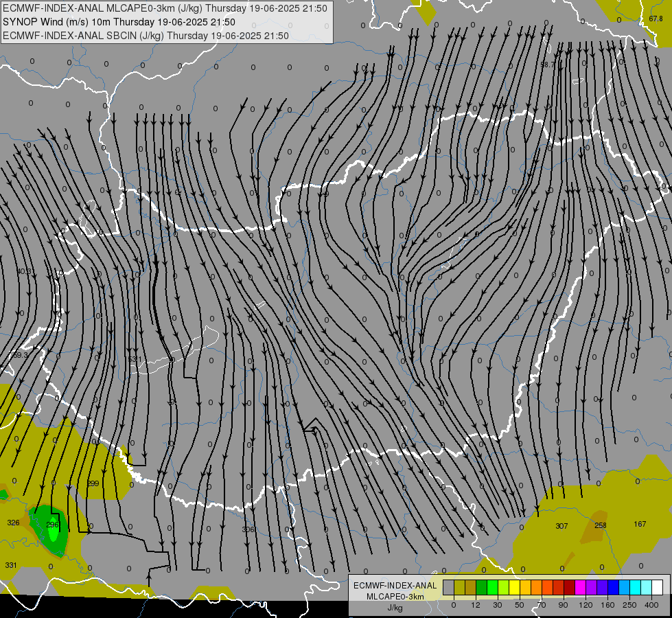The height and width of the screenshot is (618, 672).
Task: Click the map value '58.7'
Action: point(547,65)
